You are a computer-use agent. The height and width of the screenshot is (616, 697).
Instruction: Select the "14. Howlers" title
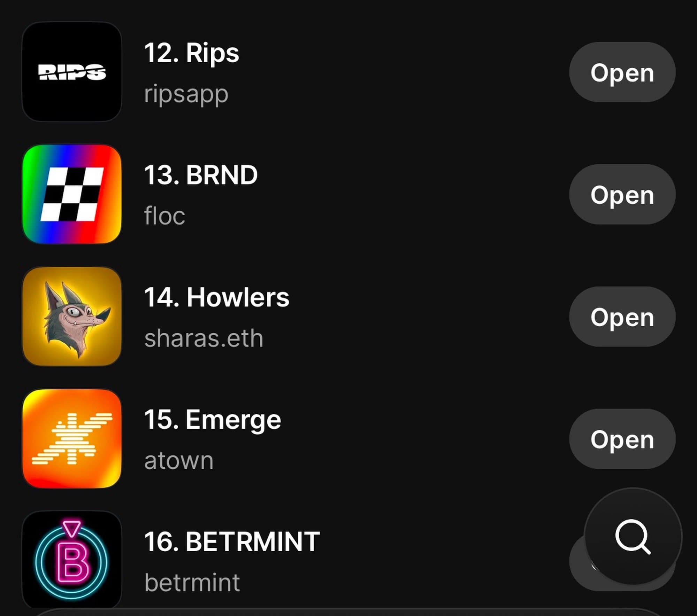[x=217, y=297]
